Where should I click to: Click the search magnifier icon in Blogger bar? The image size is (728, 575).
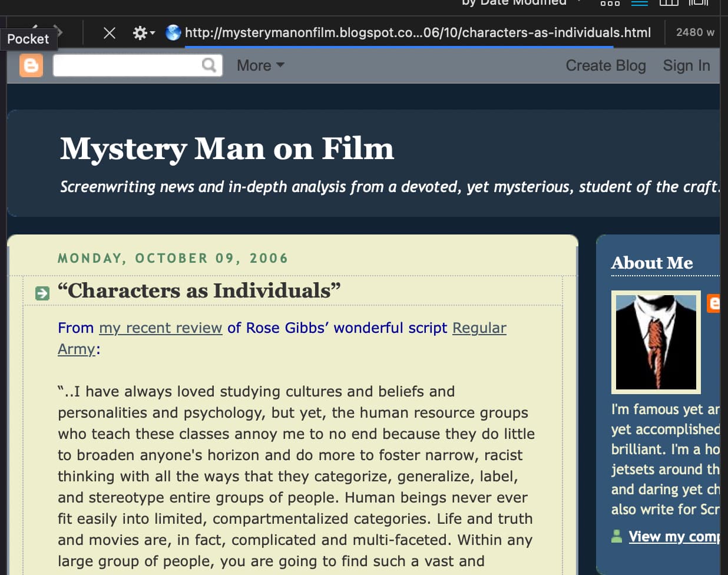pos(209,65)
